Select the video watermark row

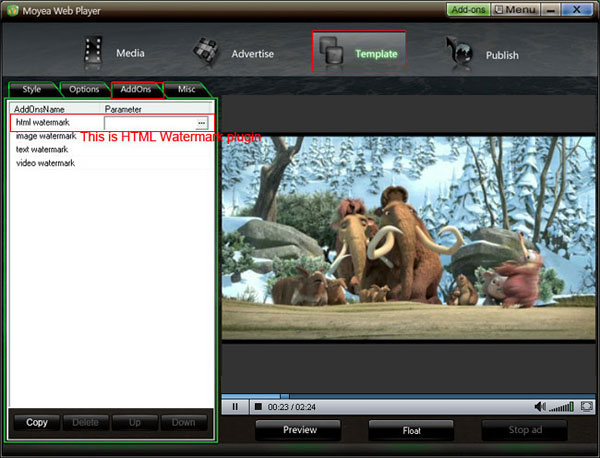pos(111,163)
